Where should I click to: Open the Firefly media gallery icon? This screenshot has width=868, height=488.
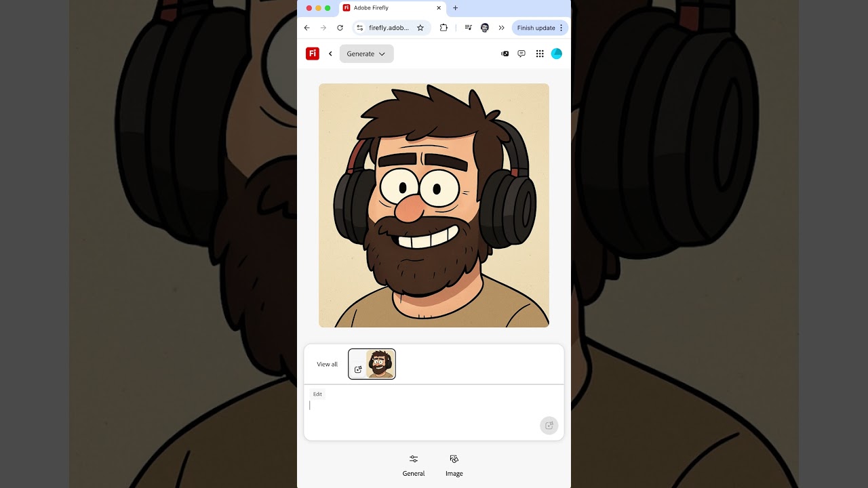click(x=505, y=54)
